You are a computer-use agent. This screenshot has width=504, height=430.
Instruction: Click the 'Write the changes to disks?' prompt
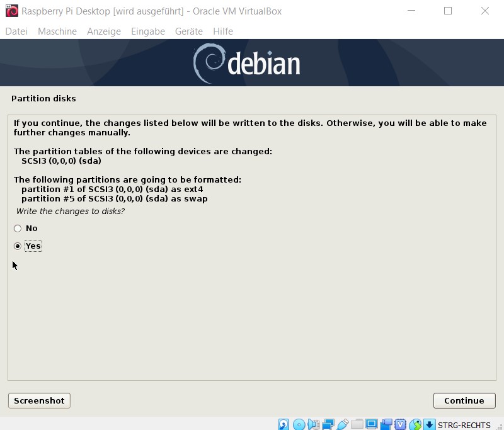(71, 212)
